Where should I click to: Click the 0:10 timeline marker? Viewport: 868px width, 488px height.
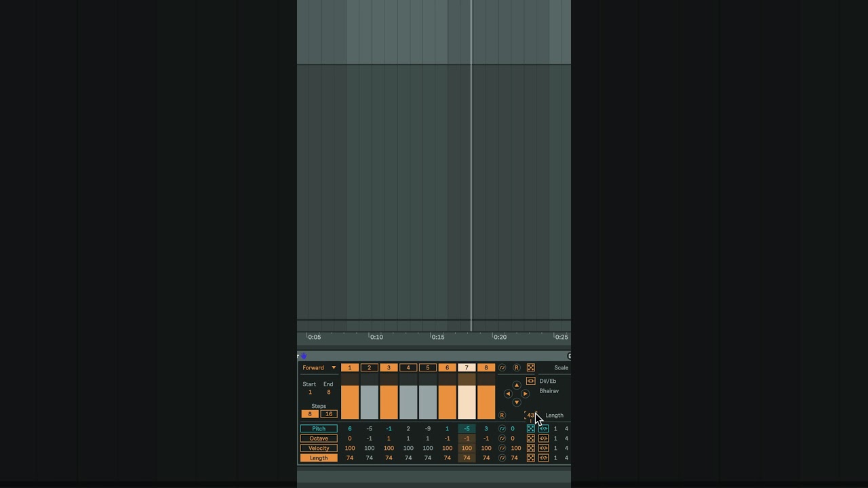click(x=376, y=337)
